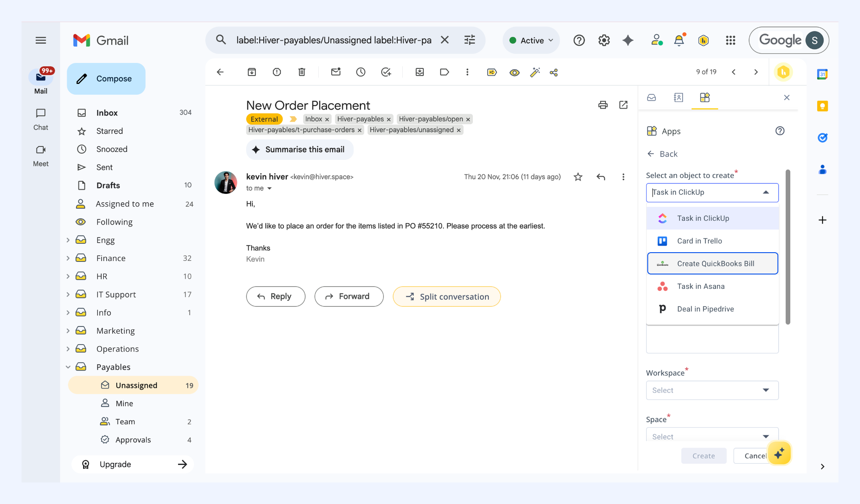Click Split conversation
Viewport: 860px width, 504px height.
pyautogui.click(x=447, y=297)
